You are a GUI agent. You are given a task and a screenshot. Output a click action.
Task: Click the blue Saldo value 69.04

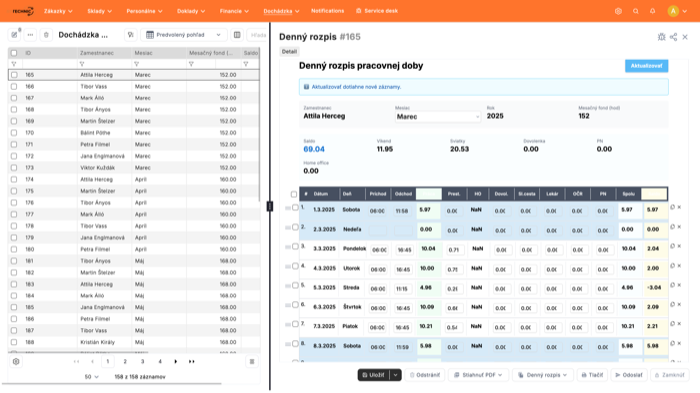click(x=314, y=149)
